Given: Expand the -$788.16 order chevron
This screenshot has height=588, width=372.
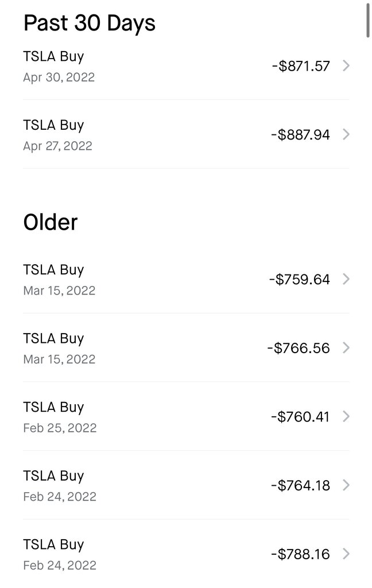Looking at the screenshot, I should pyautogui.click(x=346, y=554).
